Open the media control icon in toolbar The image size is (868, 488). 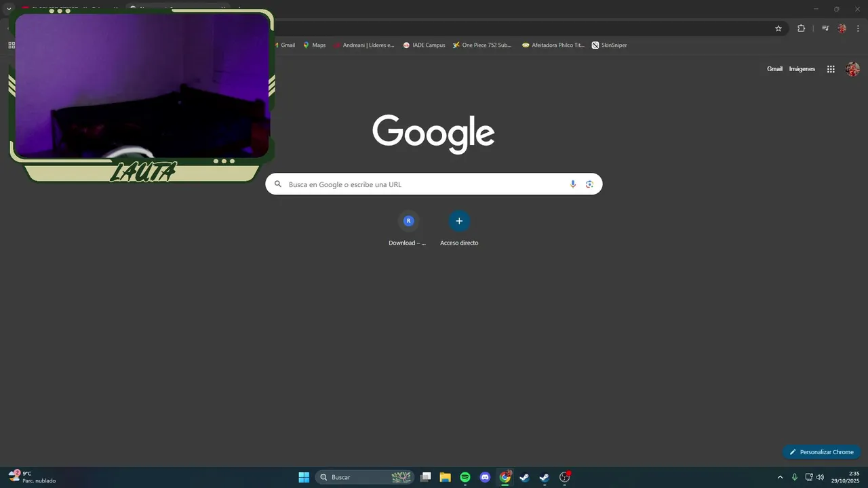pyautogui.click(x=825, y=28)
